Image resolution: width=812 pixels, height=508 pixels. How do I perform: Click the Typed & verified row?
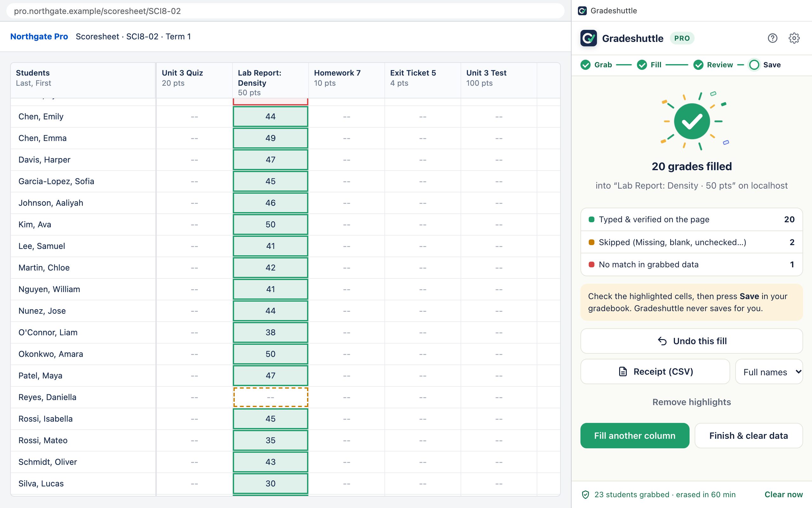[x=691, y=219]
